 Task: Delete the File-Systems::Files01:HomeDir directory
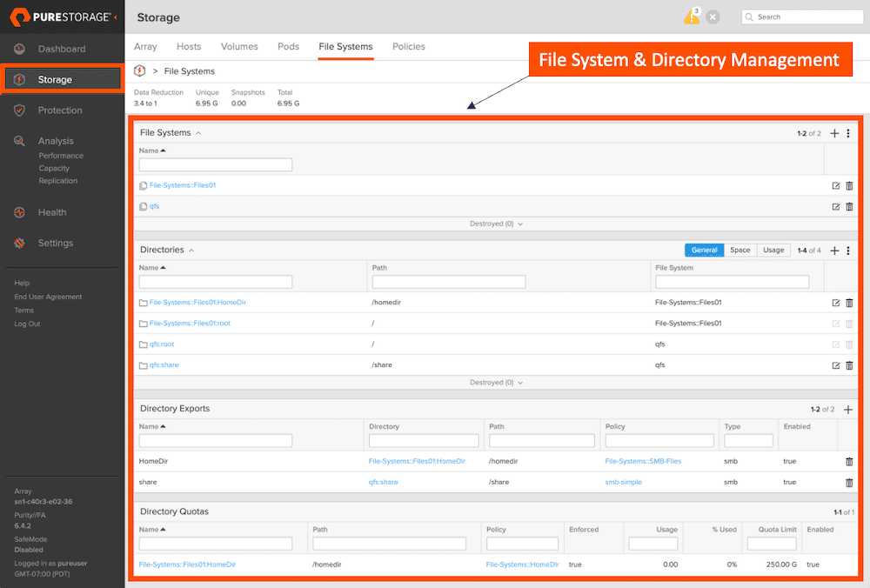point(849,303)
